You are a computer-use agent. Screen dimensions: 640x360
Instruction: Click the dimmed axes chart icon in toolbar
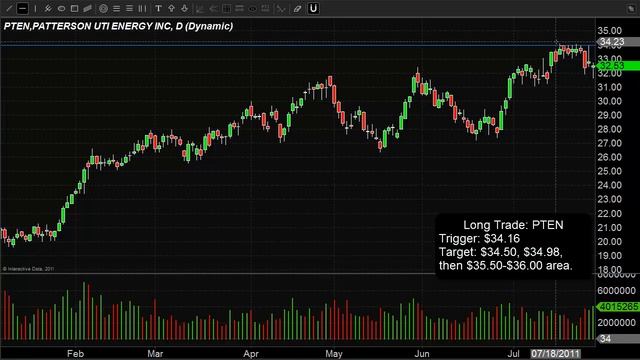[x=200, y=8]
